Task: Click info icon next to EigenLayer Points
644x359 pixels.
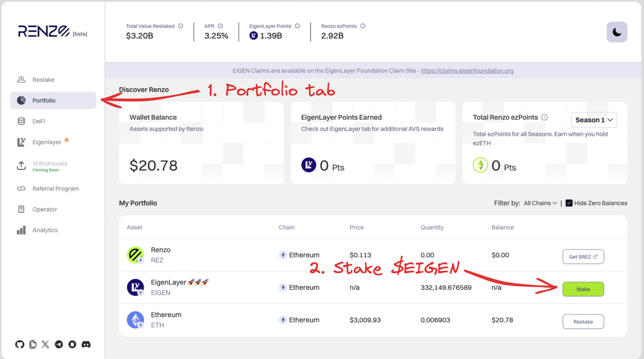Action: click(x=297, y=26)
